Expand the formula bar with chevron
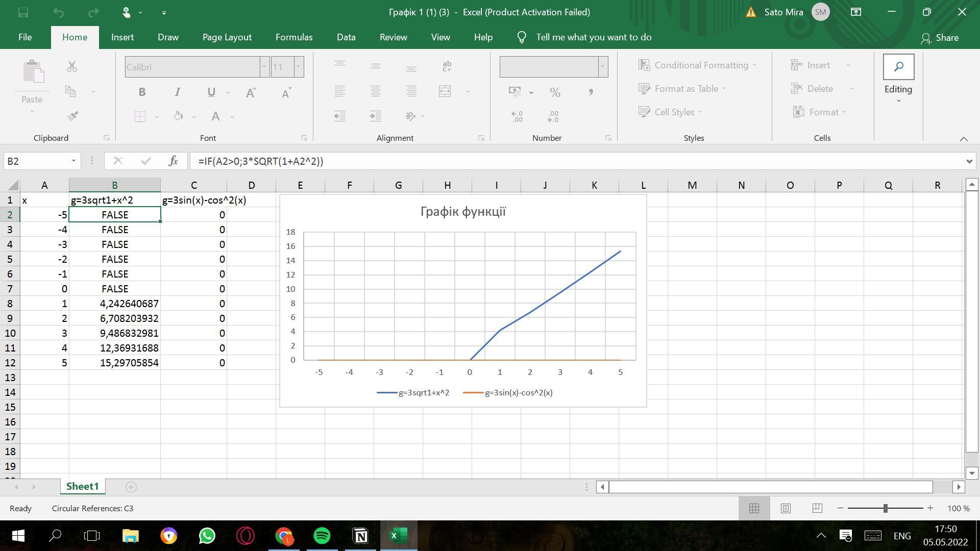 [969, 161]
